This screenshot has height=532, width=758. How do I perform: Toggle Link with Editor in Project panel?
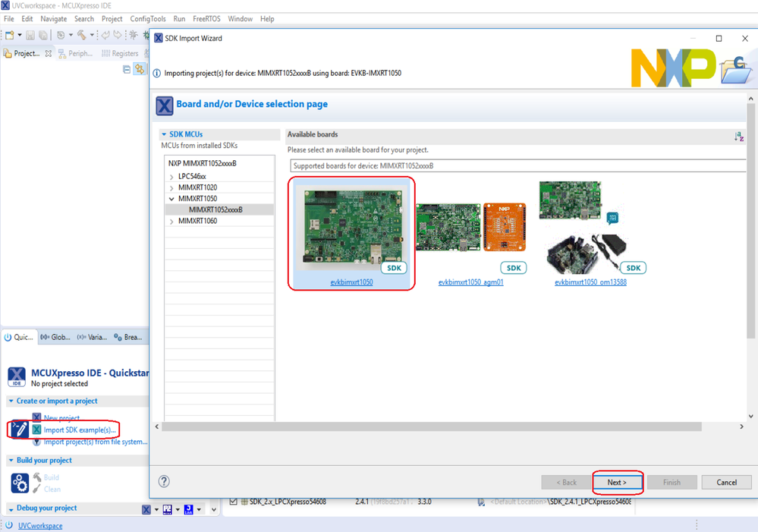pyautogui.click(x=139, y=69)
